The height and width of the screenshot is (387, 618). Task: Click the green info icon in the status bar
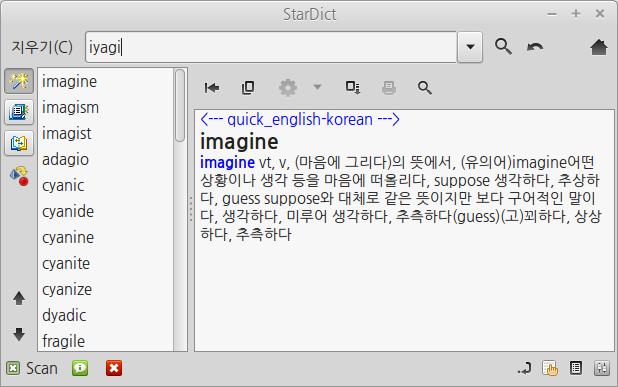[x=80, y=368]
